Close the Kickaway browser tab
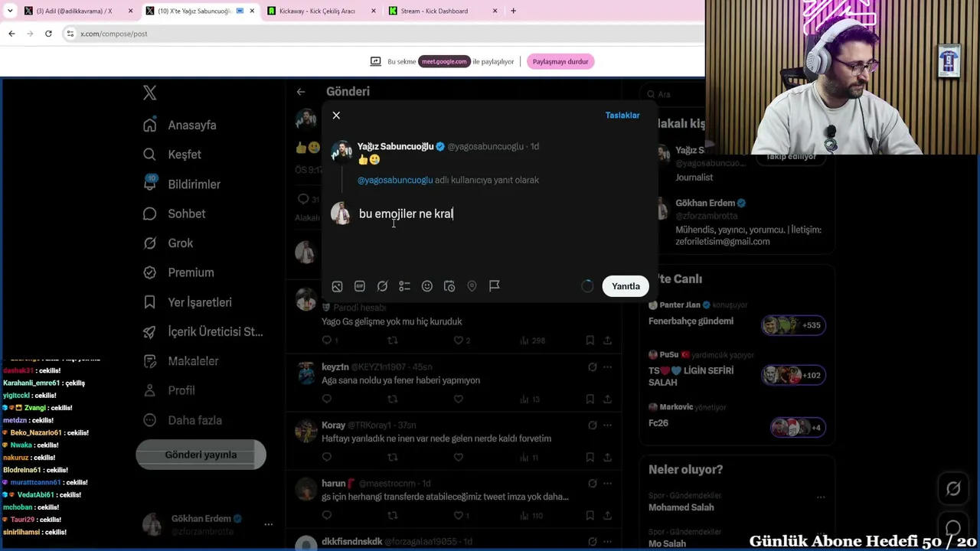Viewport: 980px width, 551px height. click(x=373, y=11)
